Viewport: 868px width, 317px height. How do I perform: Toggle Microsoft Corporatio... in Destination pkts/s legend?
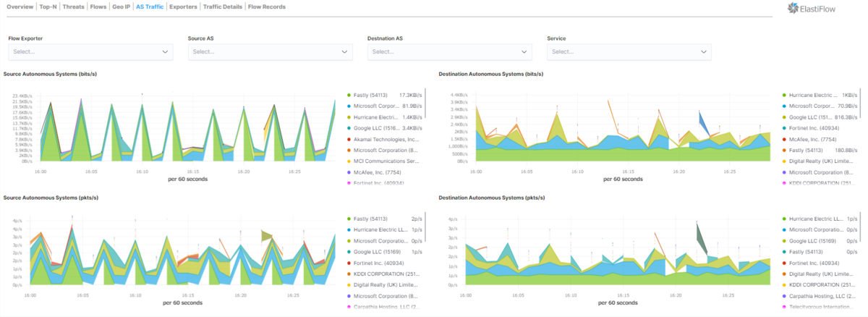coord(820,229)
